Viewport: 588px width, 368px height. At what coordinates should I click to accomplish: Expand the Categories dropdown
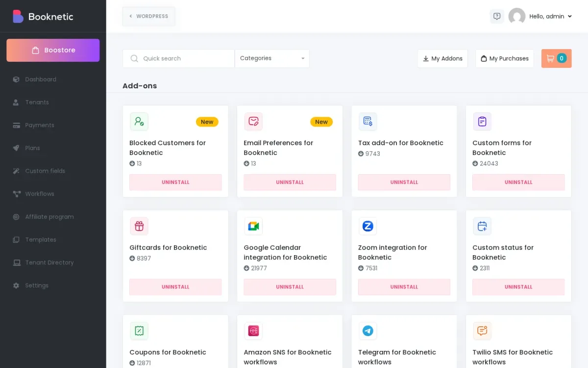[272, 58]
